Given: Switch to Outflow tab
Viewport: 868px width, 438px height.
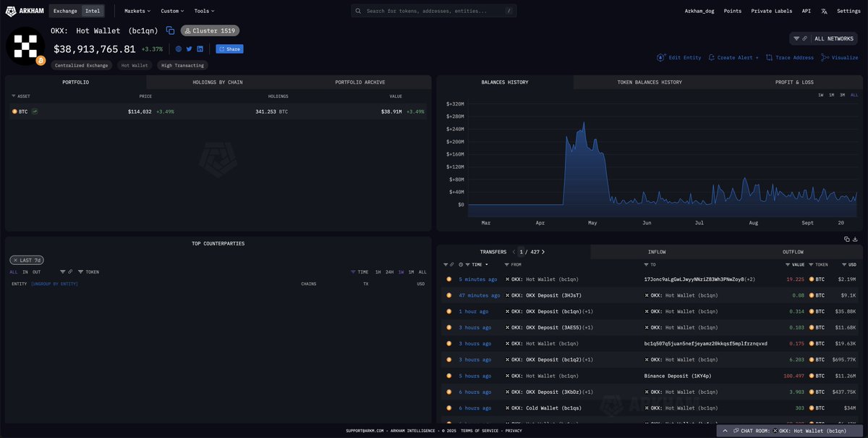Looking at the screenshot, I should point(793,252).
